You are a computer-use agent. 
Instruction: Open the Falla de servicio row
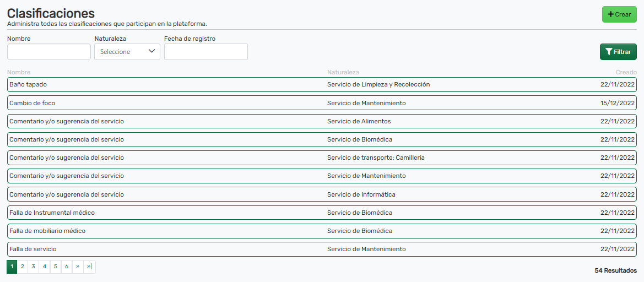pos(322,249)
